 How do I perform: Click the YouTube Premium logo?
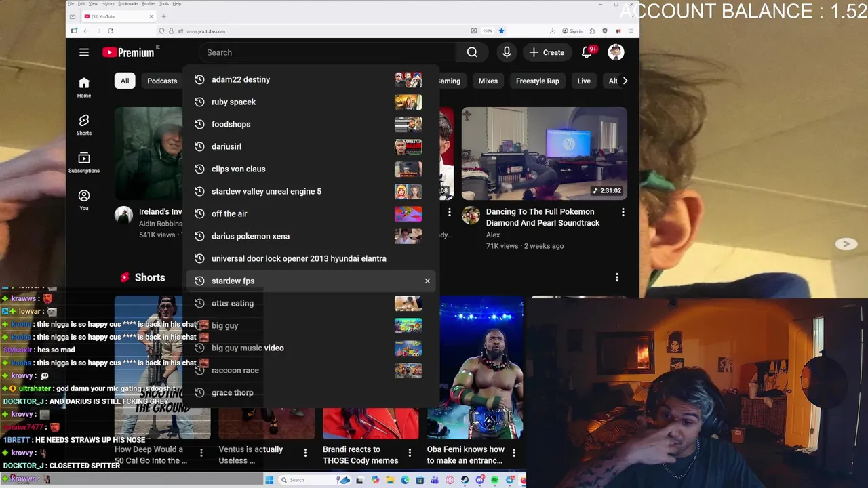point(128,52)
